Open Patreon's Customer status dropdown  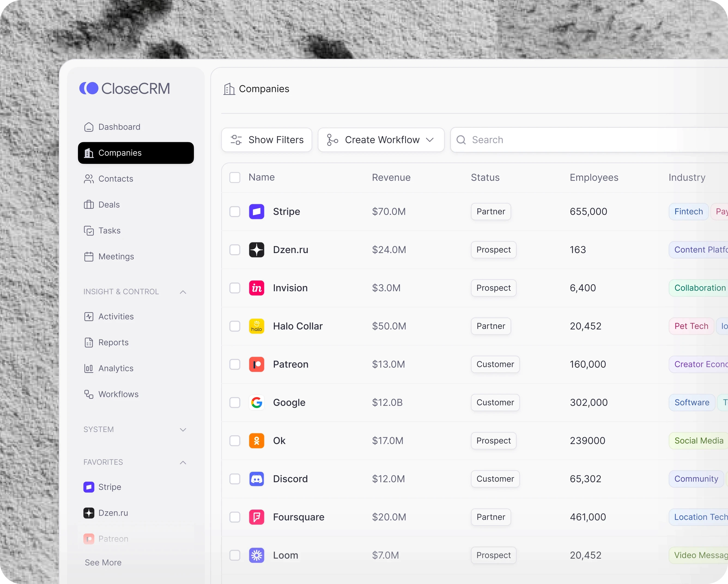pyautogui.click(x=495, y=364)
